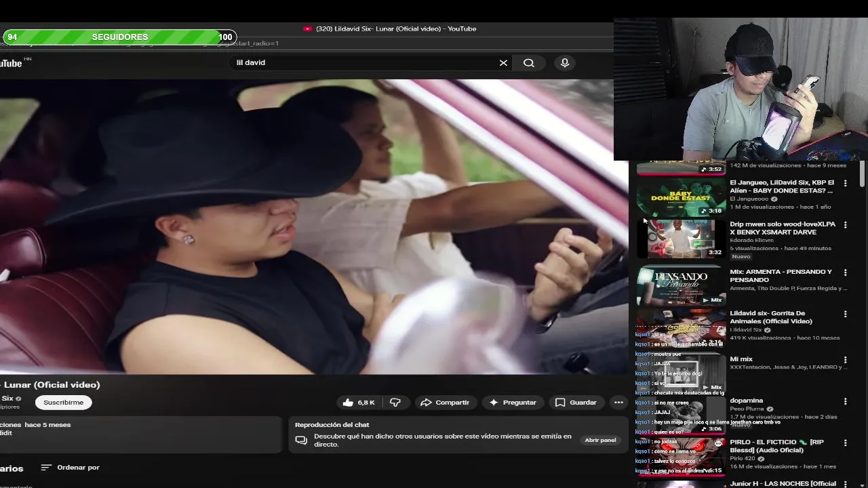Open options menu for Junior H - LAS NOCHES
Viewport: 868px width, 488px height.
(x=845, y=484)
